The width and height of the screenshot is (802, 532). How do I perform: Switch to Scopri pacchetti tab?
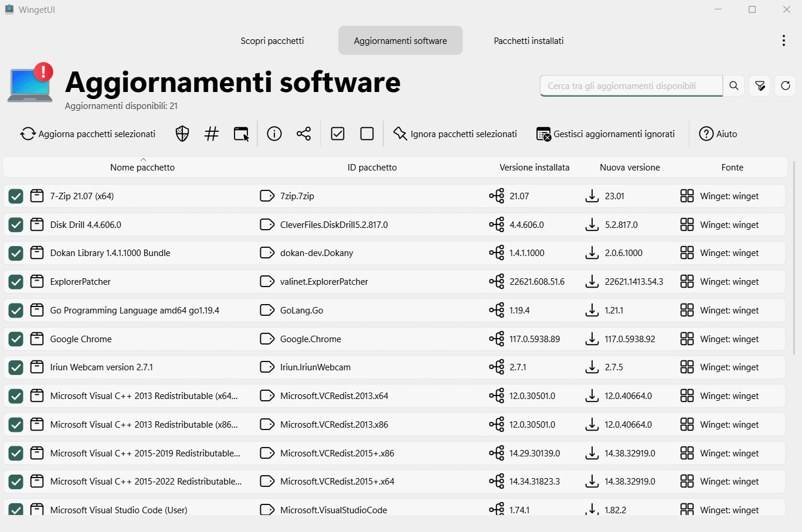point(272,40)
